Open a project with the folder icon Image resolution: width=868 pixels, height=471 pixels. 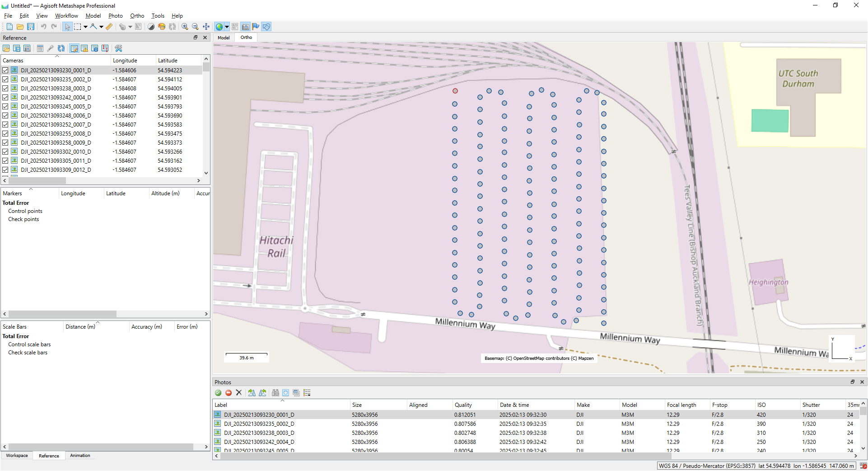point(20,27)
